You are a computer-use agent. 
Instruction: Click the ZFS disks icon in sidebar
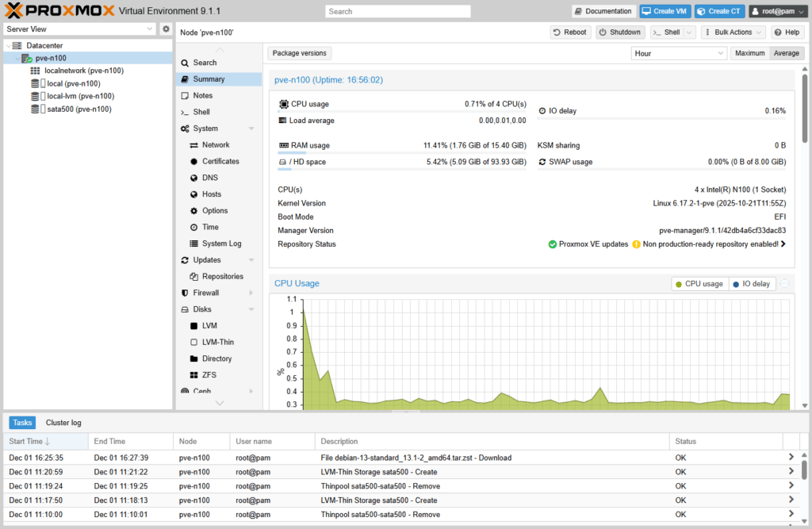pos(194,375)
